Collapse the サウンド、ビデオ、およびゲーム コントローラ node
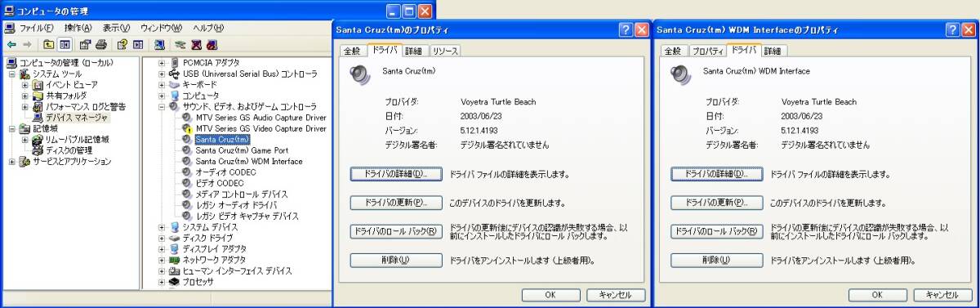980x308 pixels. (162, 107)
